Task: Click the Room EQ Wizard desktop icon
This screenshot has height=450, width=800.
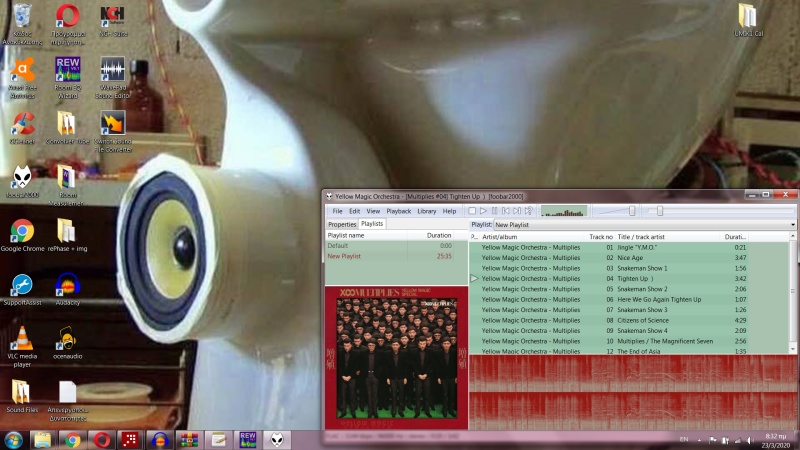Action: point(68,78)
